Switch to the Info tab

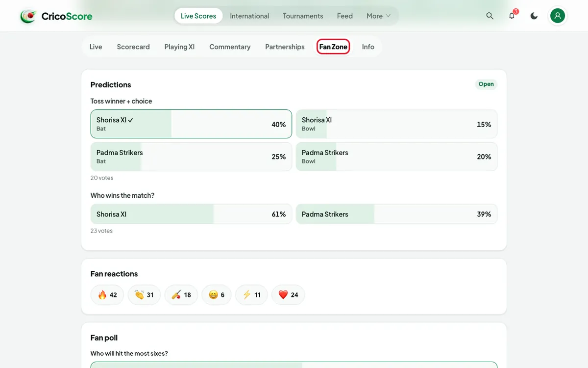tap(368, 47)
